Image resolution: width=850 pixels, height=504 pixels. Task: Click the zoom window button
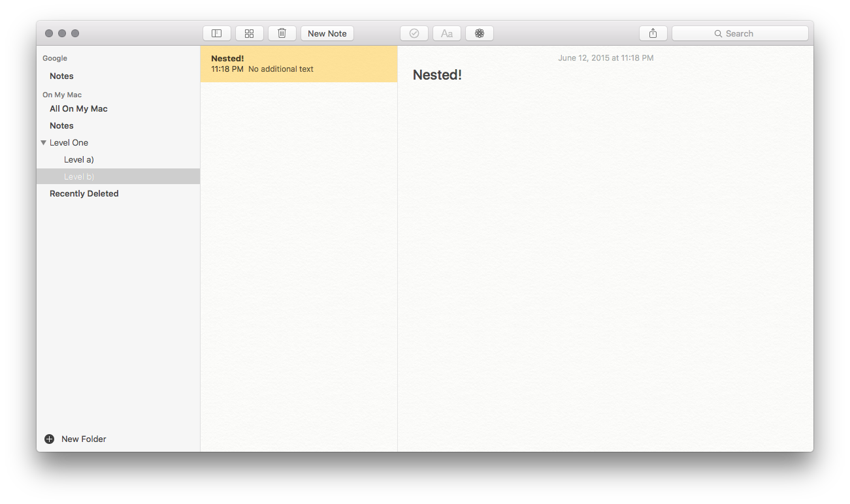(x=75, y=33)
